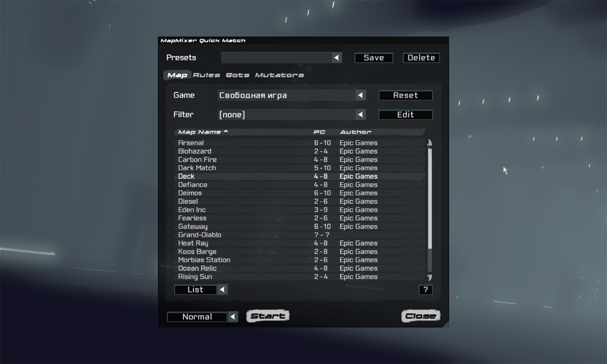Image resolution: width=607 pixels, height=364 pixels.
Task: Select the Grand-Diablo map
Action: 300,235
